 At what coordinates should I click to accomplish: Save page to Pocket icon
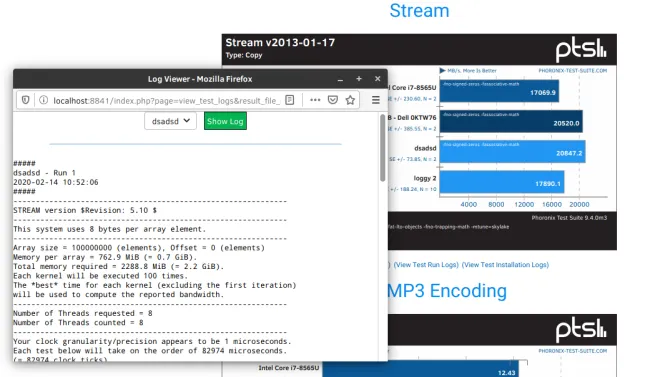point(333,100)
